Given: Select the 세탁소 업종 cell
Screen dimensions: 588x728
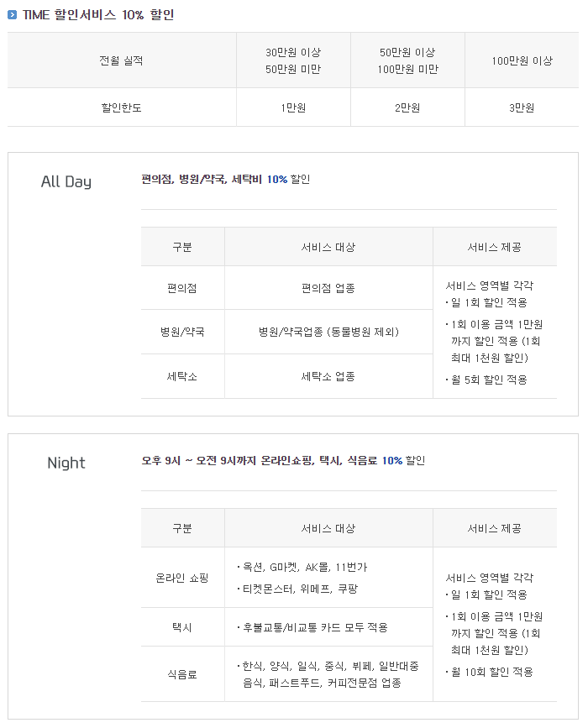Looking at the screenshot, I should pyautogui.click(x=328, y=376).
